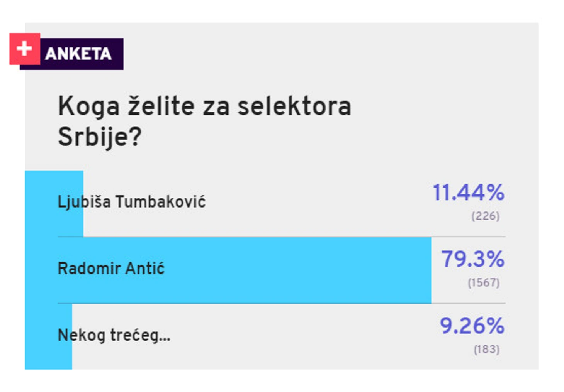Click the (226) vote count
Viewport: 564px width, 392px height.
point(485,216)
